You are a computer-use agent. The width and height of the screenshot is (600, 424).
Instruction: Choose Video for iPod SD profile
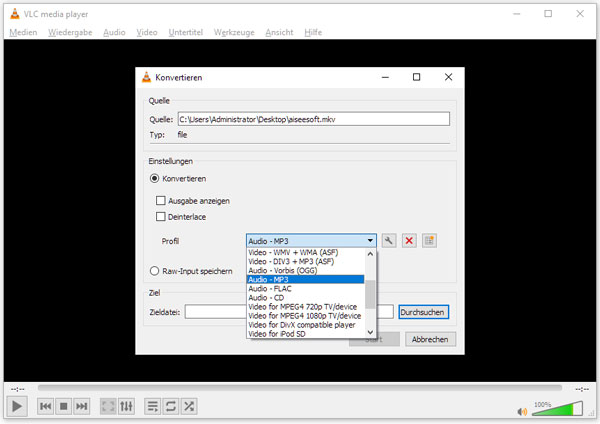[305, 334]
